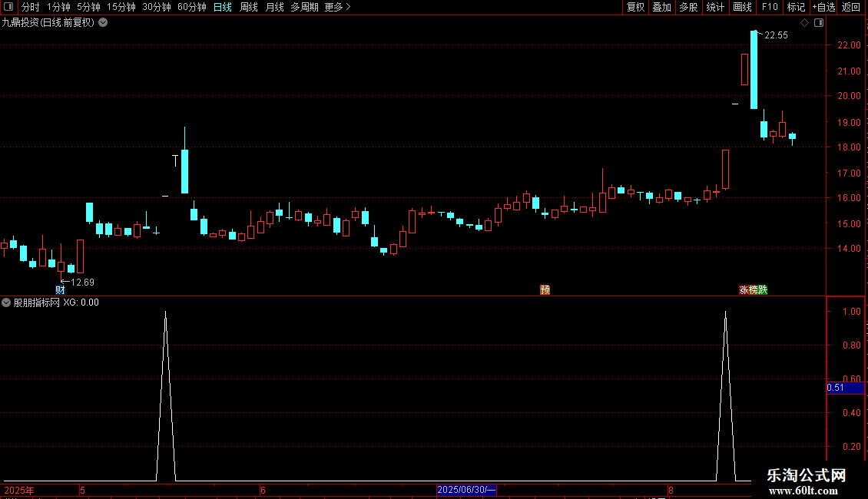Expand the 九鼎投资 chart title dropdown
Image resolution: width=868 pixels, height=499 pixels.
click(x=103, y=23)
